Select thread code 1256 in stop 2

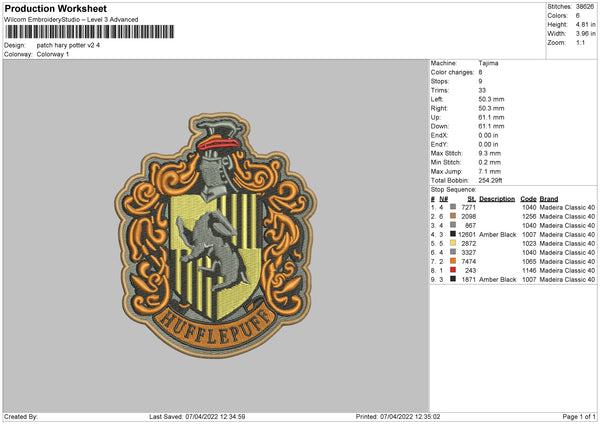pos(529,217)
